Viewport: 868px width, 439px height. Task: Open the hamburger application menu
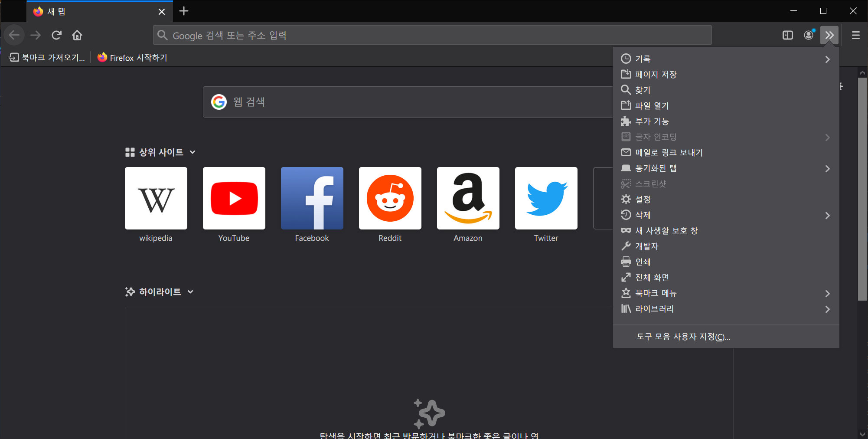coord(856,35)
